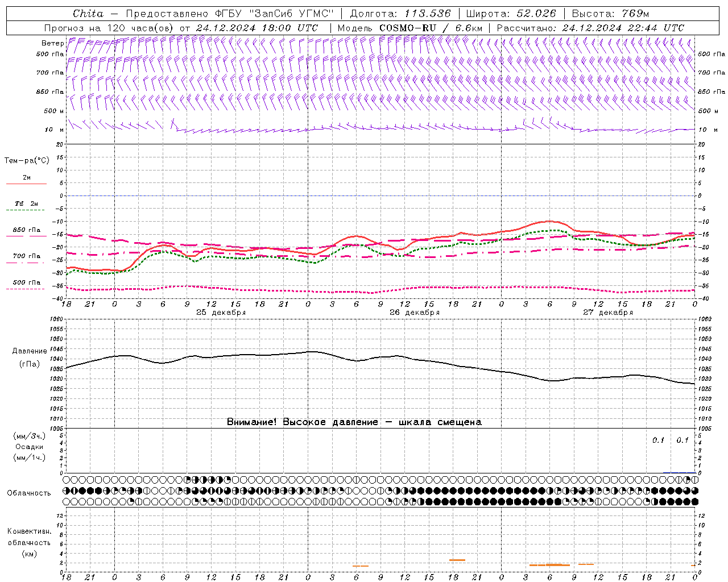Click the "850 гПа" temperature legend entry
The height and width of the screenshot is (582, 728).
click(x=27, y=230)
